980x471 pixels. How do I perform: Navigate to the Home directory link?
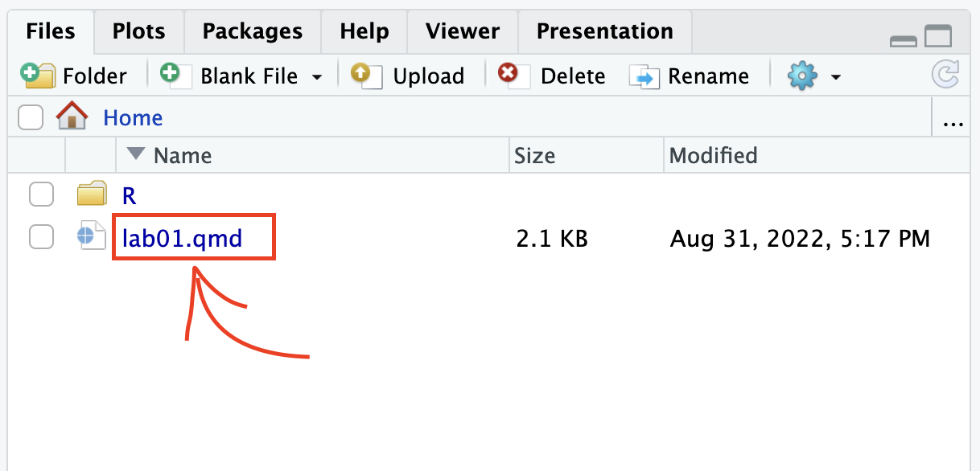(x=133, y=118)
